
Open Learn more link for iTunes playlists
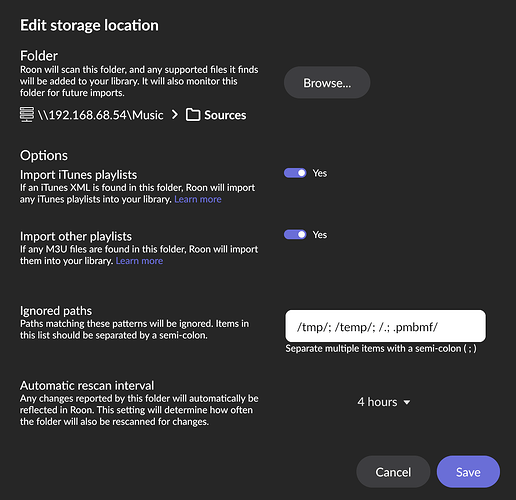pos(198,199)
